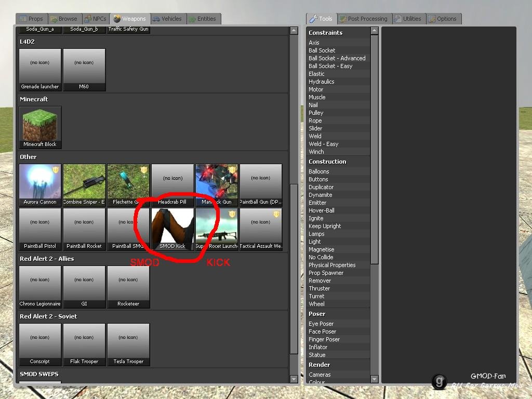Choose the Flechette Gun weapon
This screenshot has width=532, height=399.
tap(128, 185)
